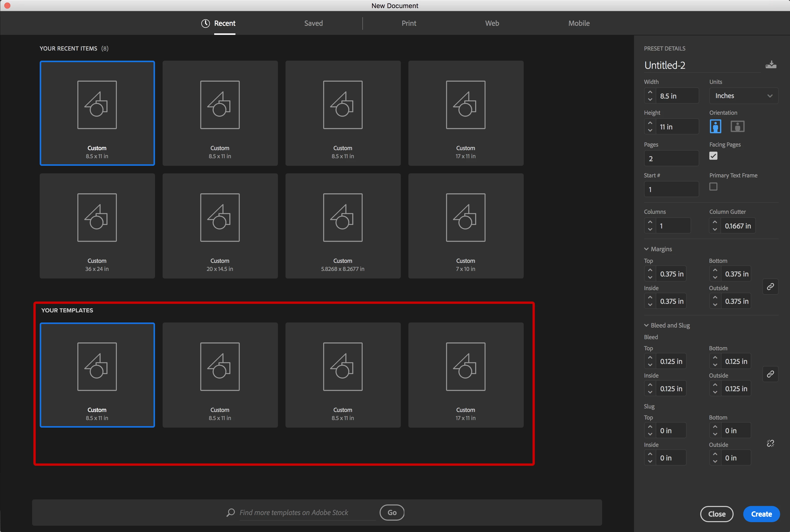
Task: Click the Adobe Stock search magnifier icon
Action: (231, 512)
